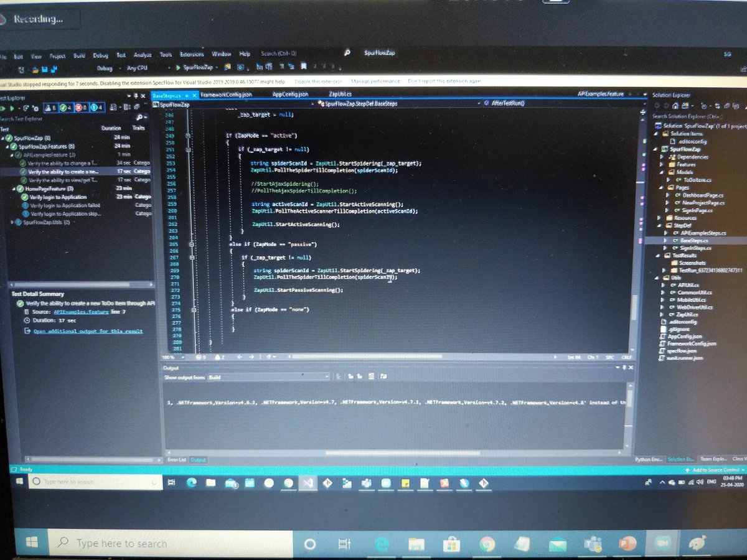The height and width of the screenshot is (560, 747).
Task: Open the 'Show output from' Build dropdown
Action: (x=268, y=377)
